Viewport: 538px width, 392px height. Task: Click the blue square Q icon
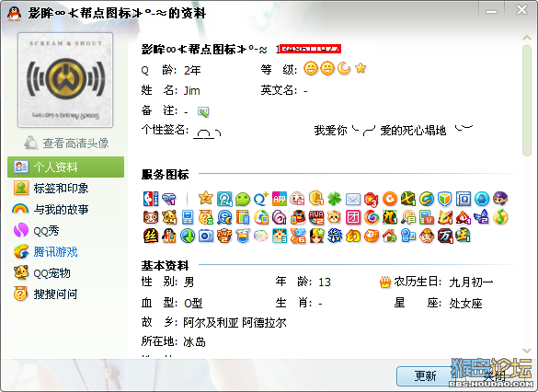click(464, 199)
